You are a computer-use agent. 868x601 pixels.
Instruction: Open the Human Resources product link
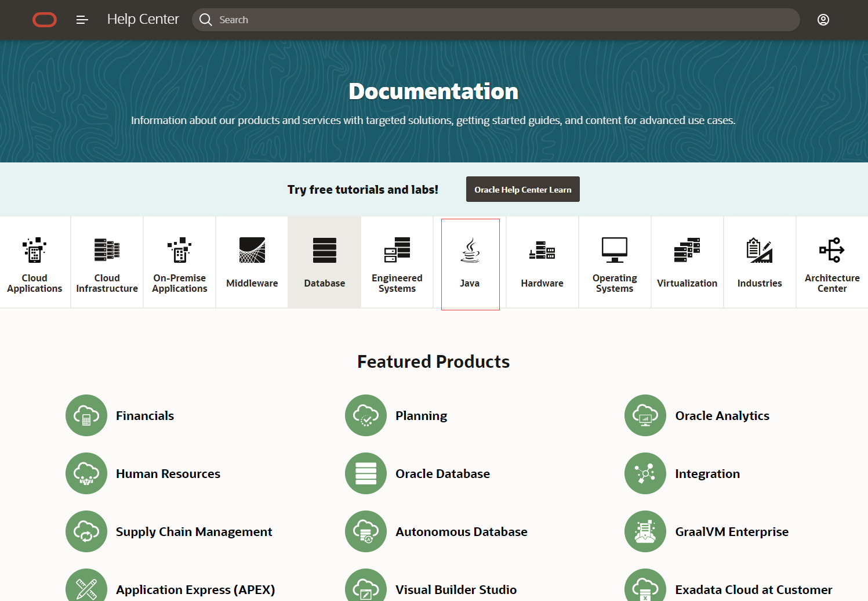point(168,474)
